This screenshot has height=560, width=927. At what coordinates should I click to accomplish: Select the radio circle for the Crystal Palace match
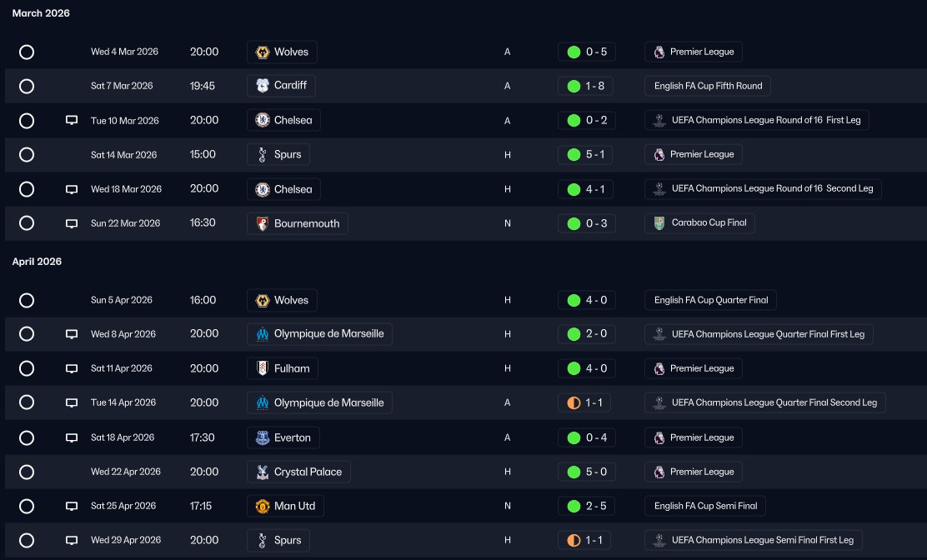tap(27, 472)
